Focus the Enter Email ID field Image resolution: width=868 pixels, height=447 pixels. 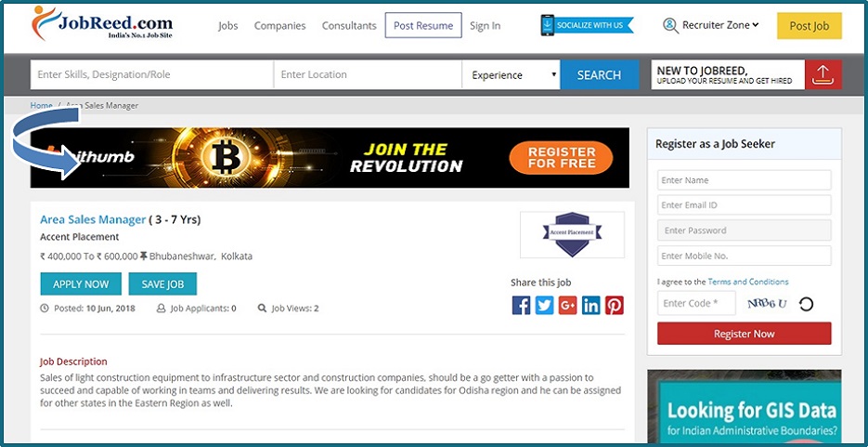point(744,205)
